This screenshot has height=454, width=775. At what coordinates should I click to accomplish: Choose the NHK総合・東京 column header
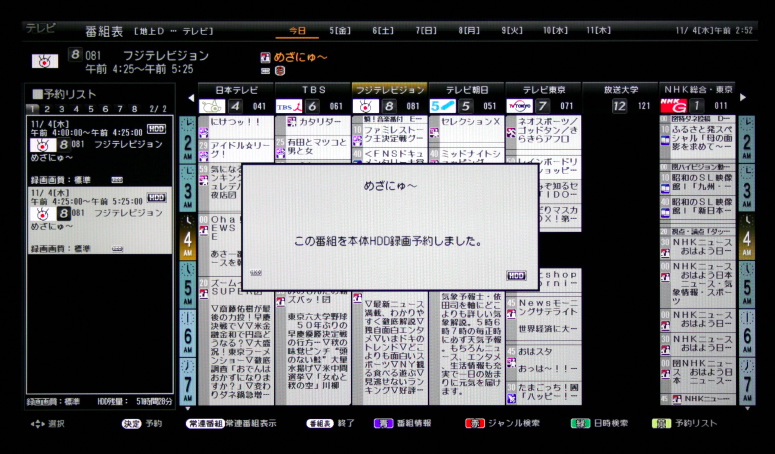pos(697,90)
